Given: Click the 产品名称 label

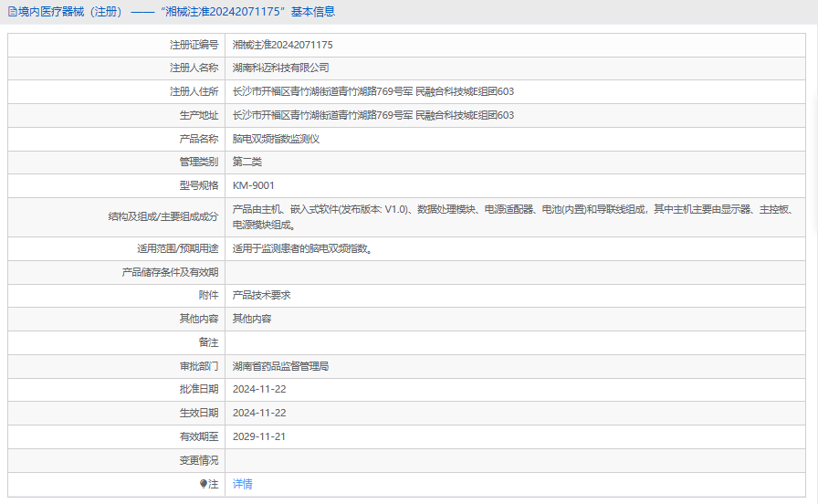Looking at the screenshot, I should [x=199, y=139].
